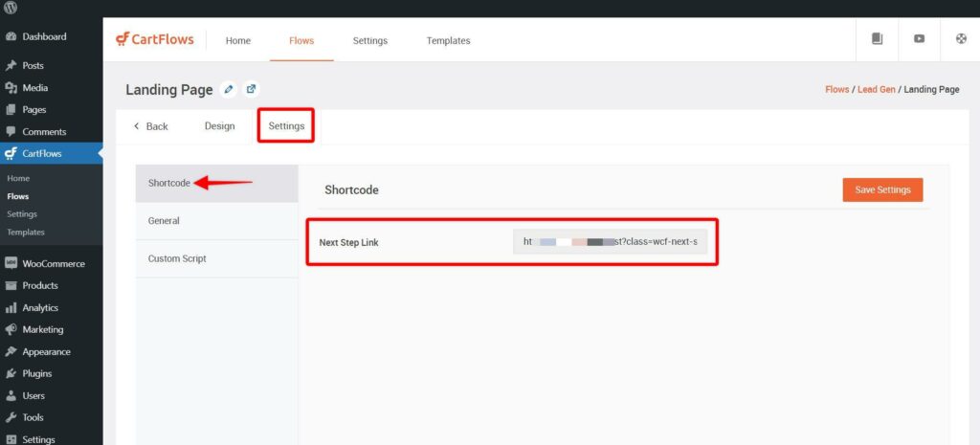This screenshot has height=445, width=980.
Task: Click the Save Settings button
Action: [882, 190]
